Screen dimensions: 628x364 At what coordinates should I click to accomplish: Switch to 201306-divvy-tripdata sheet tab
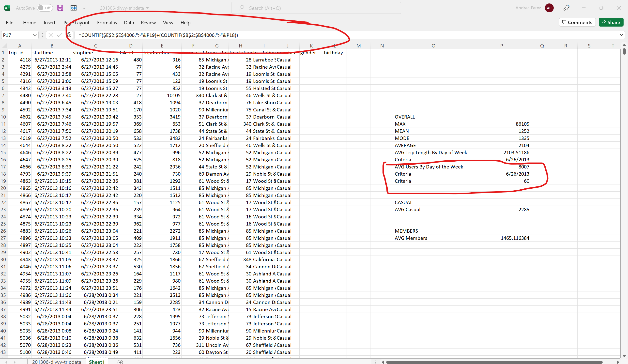[x=57, y=362]
